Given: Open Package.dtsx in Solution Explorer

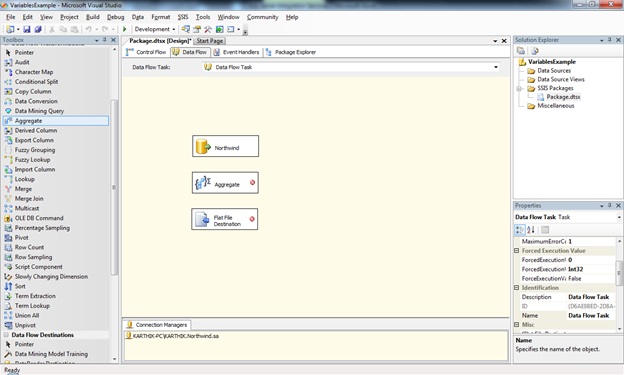Looking at the screenshot, I should (x=563, y=97).
